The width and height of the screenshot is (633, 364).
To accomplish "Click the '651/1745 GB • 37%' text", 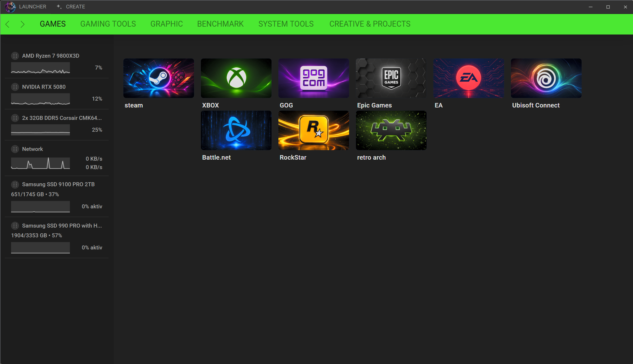I will [35, 194].
